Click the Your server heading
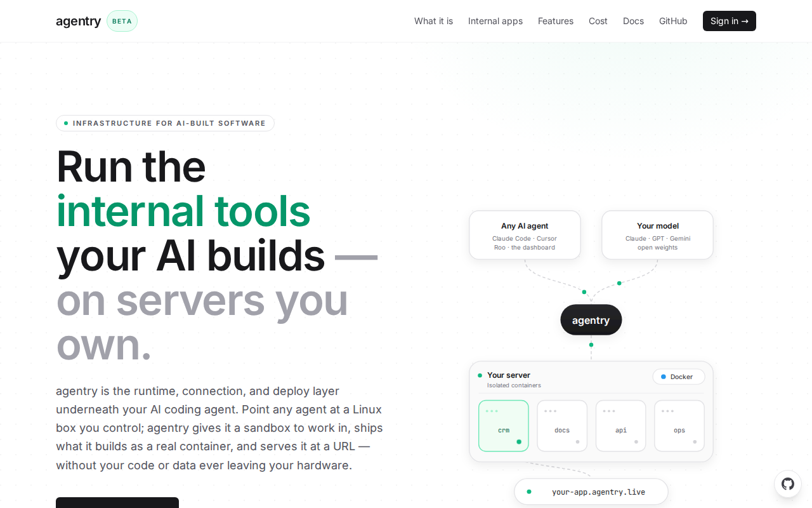The image size is (812, 508). (509, 375)
